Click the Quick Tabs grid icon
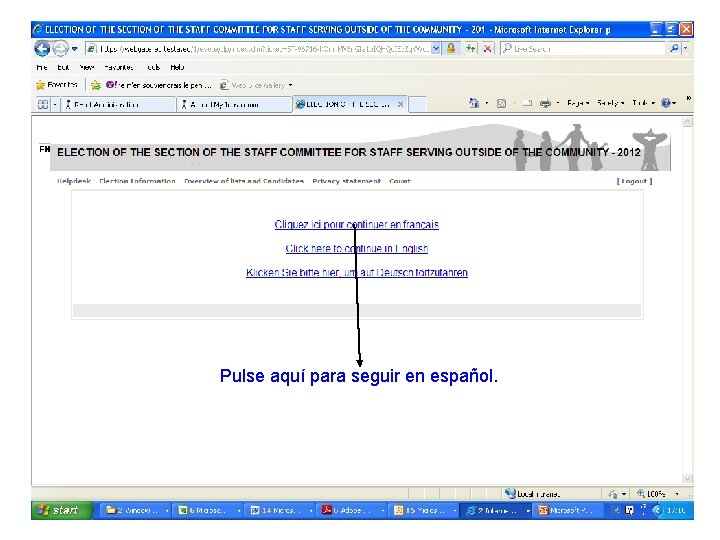720x540 pixels. click(x=43, y=104)
